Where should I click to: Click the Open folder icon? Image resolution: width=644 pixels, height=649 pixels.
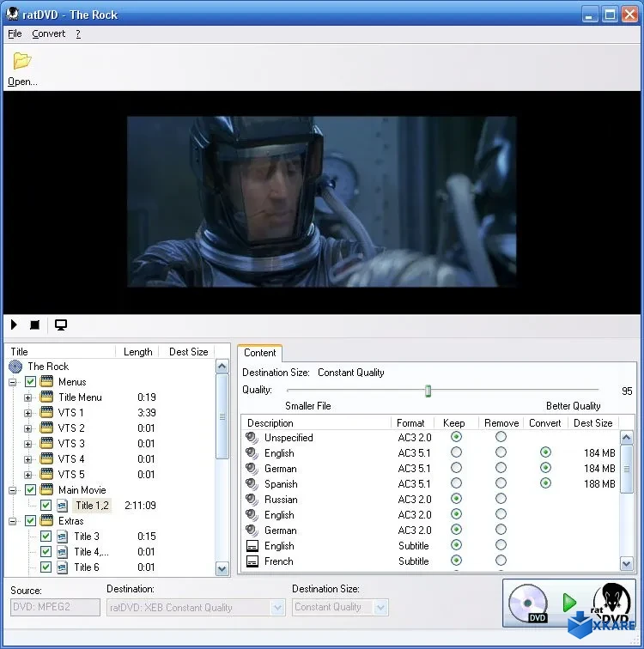(x=22, y=61)
